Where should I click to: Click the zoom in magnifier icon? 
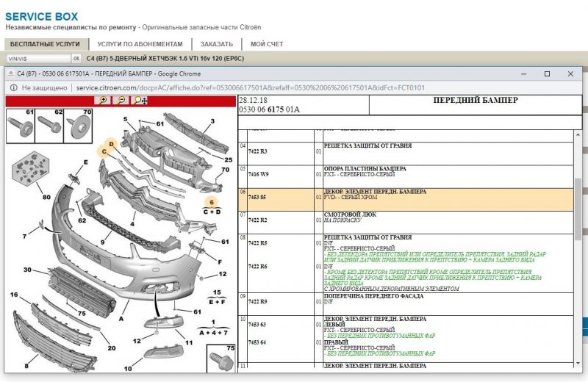104,101
